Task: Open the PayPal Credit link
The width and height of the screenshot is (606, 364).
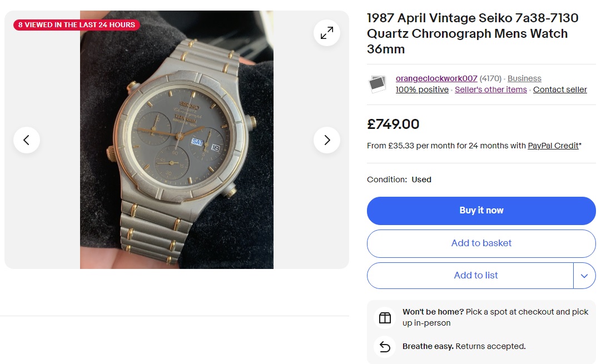Action: 553,146
